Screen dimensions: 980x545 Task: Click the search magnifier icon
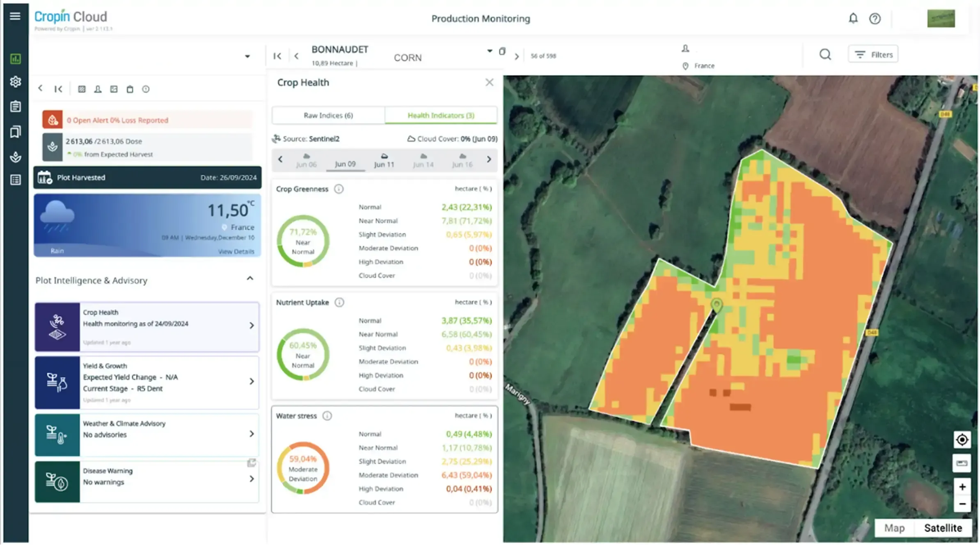tap(825, 55)
